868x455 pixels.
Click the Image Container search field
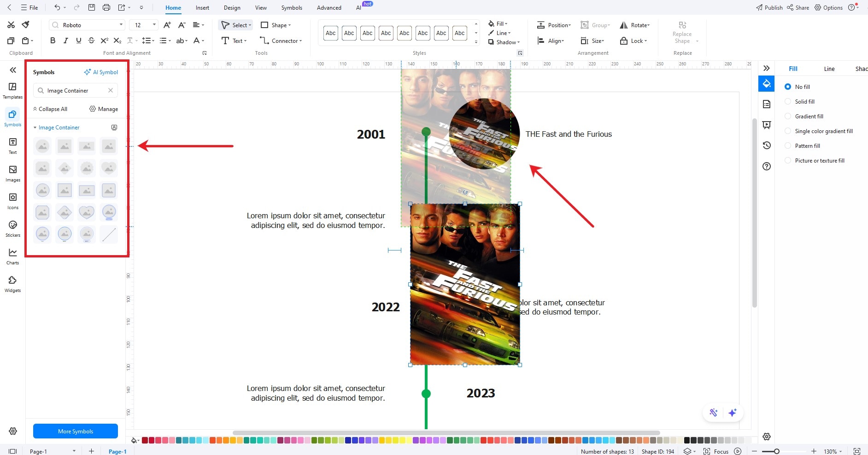[76, 90]
